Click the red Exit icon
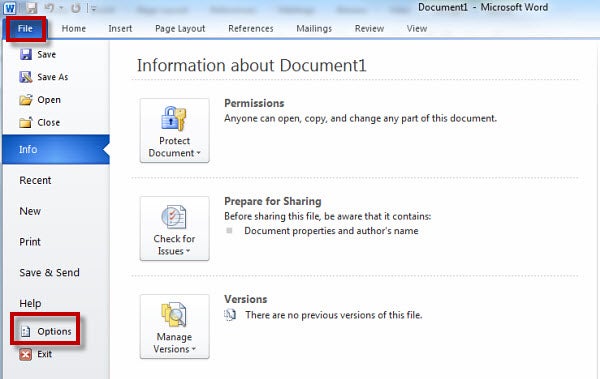600x379 pixels. pyautogui.click(x=26, y=354)
